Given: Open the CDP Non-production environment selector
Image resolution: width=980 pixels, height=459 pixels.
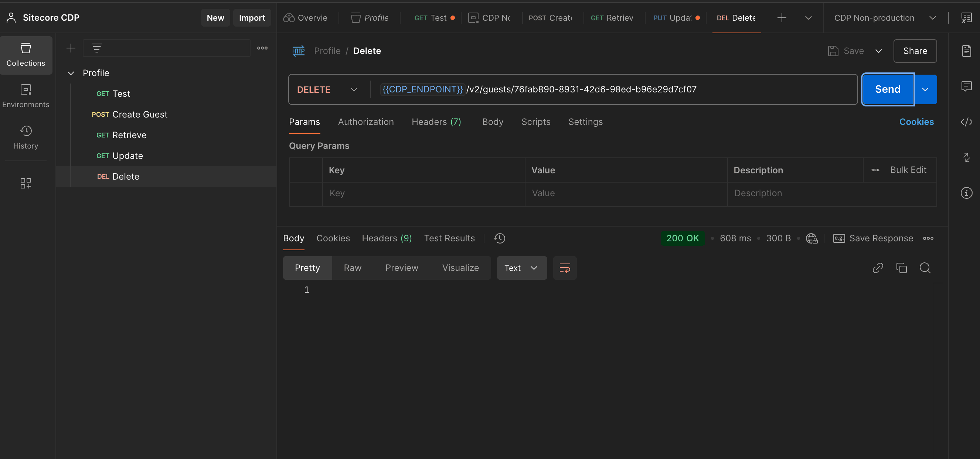Looking at the screenshot, I should pyautogui.click(x=884, y=18).
